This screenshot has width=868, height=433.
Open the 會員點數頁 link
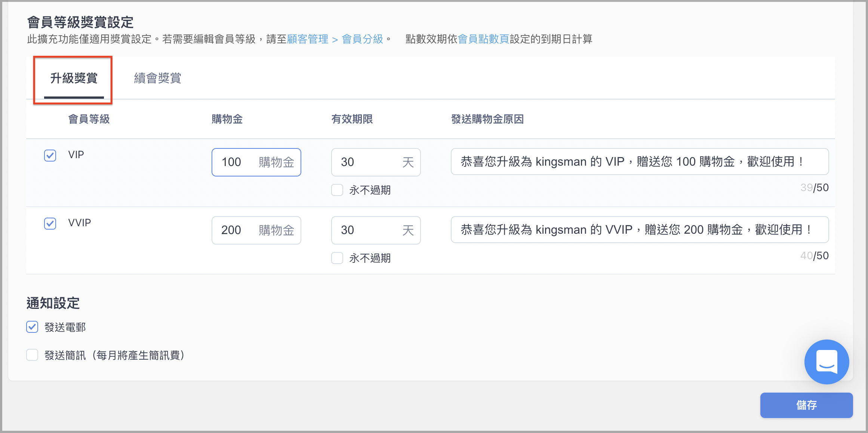coord(483,39)
